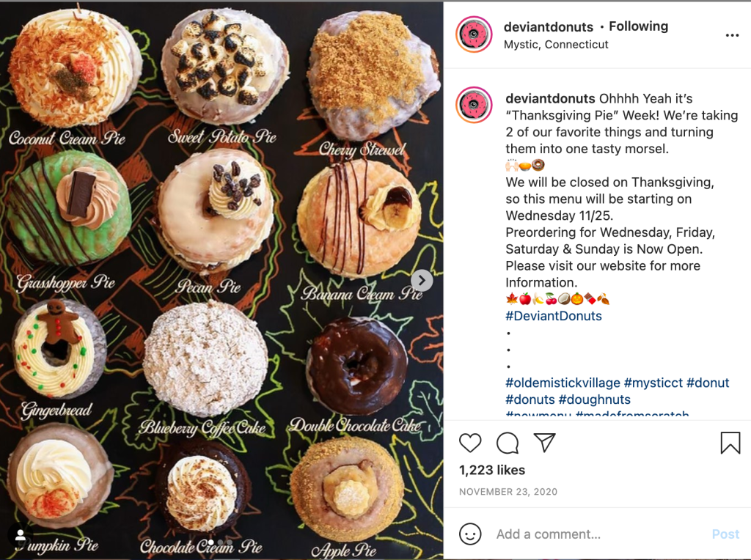The width and height of the screenshot is (751, 560).
Task: Open deviantdonuts avatar in post header
Action: [x=474, y=34]
